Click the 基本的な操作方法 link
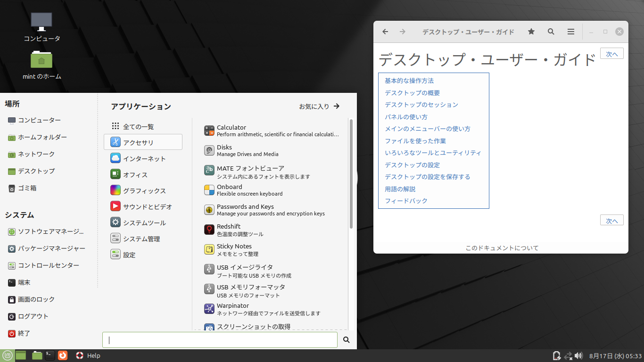644x362 pixels. click(409, 81)
